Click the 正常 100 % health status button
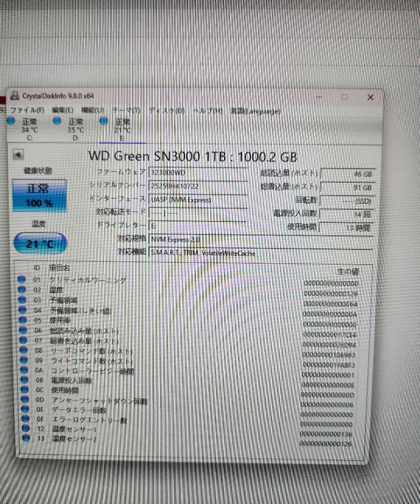 [40, 196]
